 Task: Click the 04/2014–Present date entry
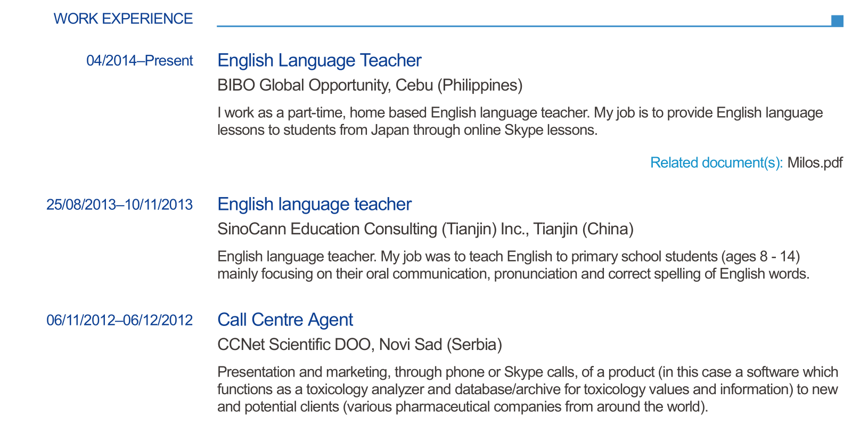[x=140, y=61]
